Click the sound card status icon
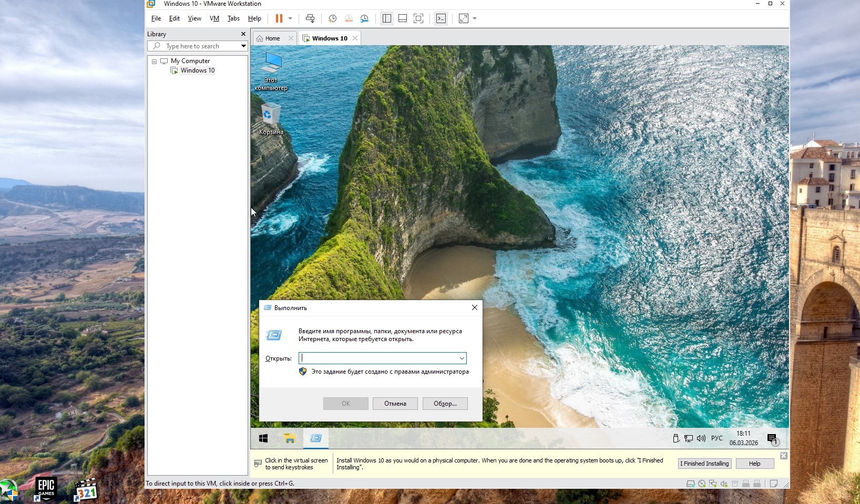The height and width of the screenshot is (504, 860). coord(724,484)
